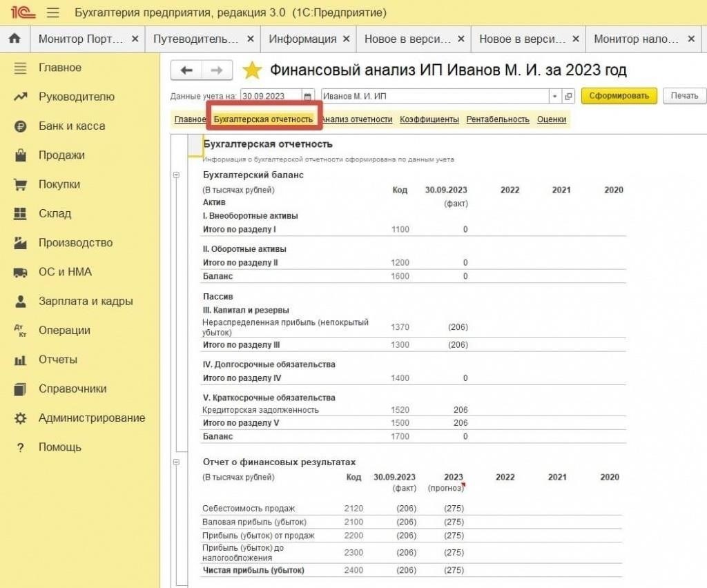Click the organization field Иванов М. И. ИП
Viewport: 707px width, 588px height.
[x=435, y=97]
